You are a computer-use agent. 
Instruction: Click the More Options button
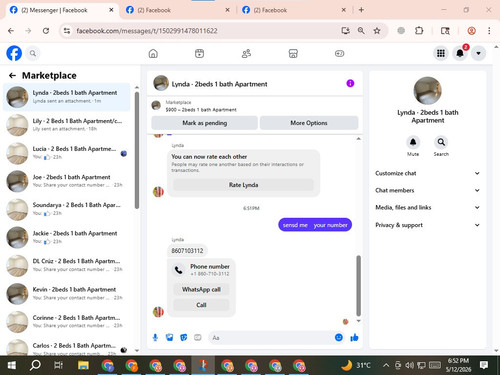click(x=309, y=123)
